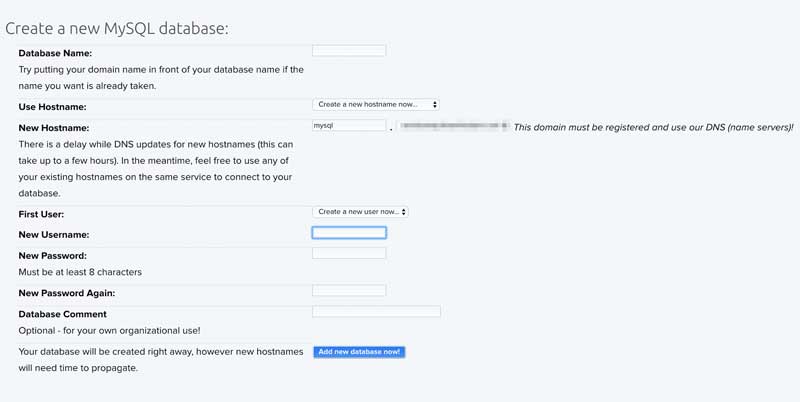
Task: Select the New Password Again field
Action: tap(349, 291)
